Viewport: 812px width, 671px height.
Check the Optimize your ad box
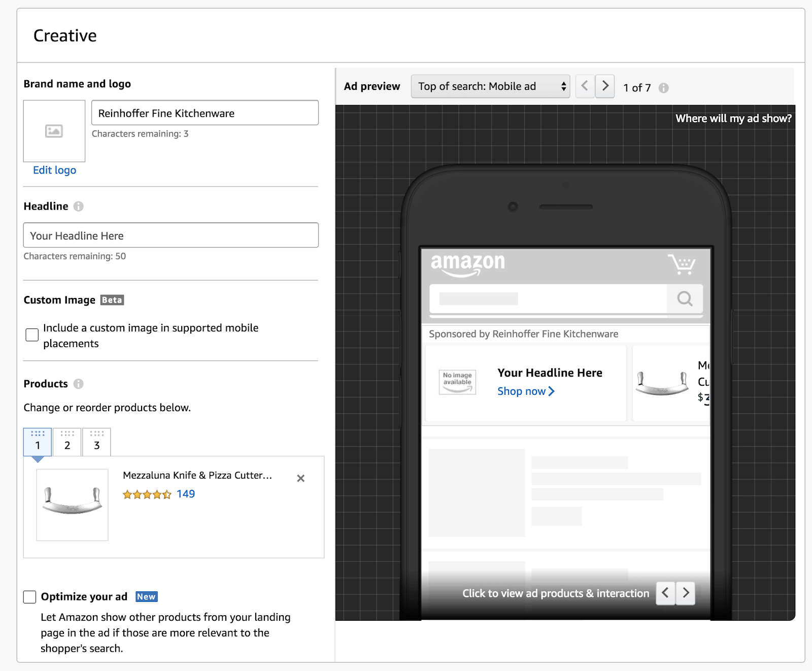30,597
